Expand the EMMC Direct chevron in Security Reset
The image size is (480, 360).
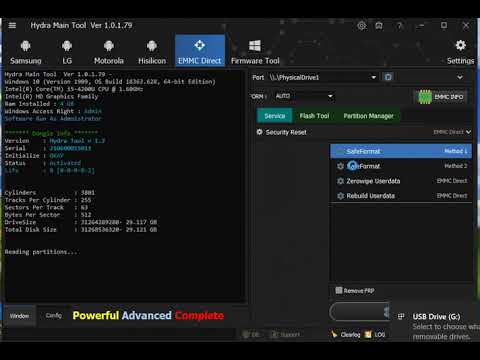click(468, 132)
